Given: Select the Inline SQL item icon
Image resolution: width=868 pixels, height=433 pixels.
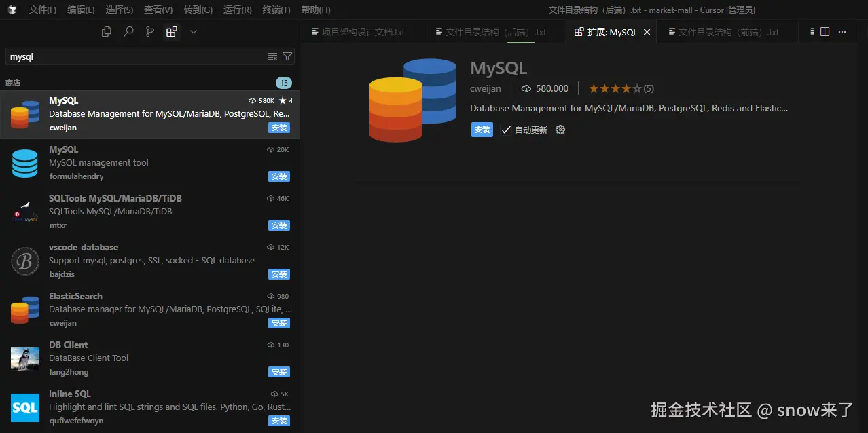Looking at the screenshot, I should click(x=25, y=408).
